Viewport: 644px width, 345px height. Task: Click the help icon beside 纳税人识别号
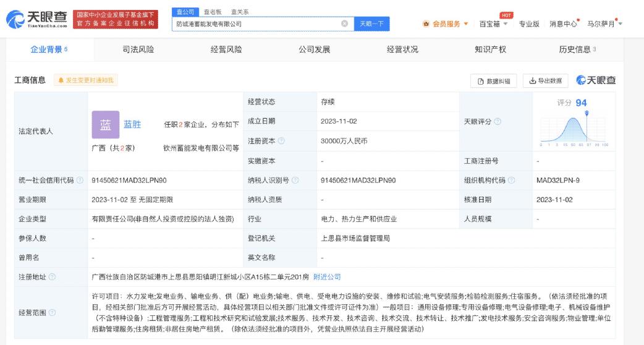[x=295, y=181]
